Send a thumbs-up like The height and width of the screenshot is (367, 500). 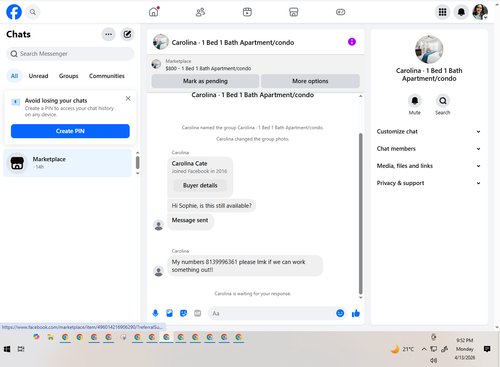tap(356, 313)
